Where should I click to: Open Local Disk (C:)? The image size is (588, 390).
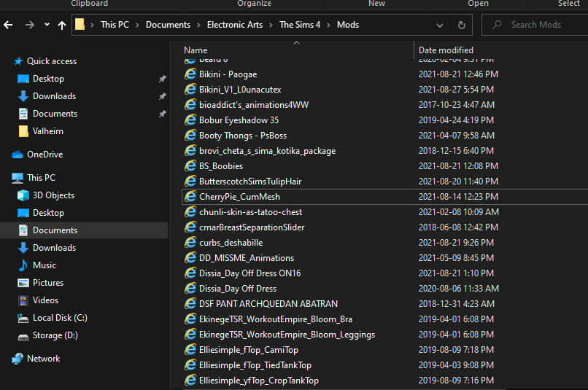(x=60, y=318)
